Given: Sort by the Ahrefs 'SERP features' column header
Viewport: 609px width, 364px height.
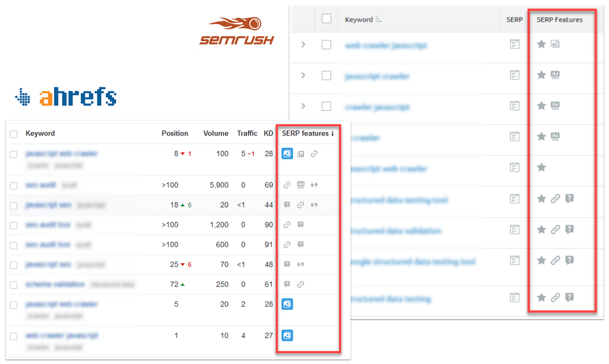Looking at the screenshot, I should click(308, 133).
